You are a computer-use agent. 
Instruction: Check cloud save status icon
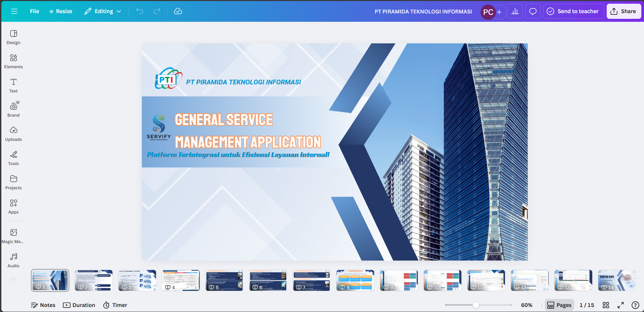tap(178, 11)
